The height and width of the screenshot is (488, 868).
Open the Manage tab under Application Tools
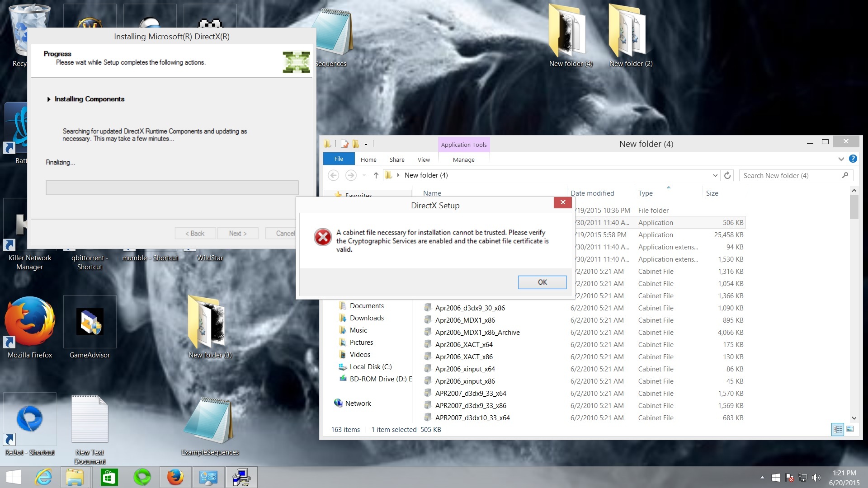tap(463, 160)
